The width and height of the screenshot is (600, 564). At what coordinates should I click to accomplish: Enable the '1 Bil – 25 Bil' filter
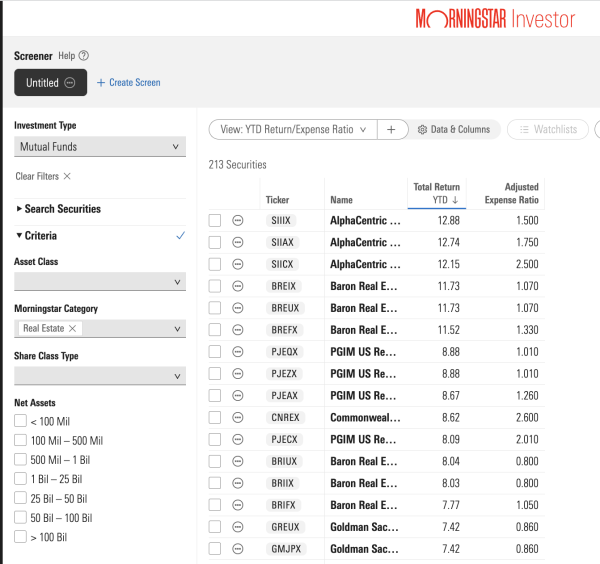coord(21,479)
